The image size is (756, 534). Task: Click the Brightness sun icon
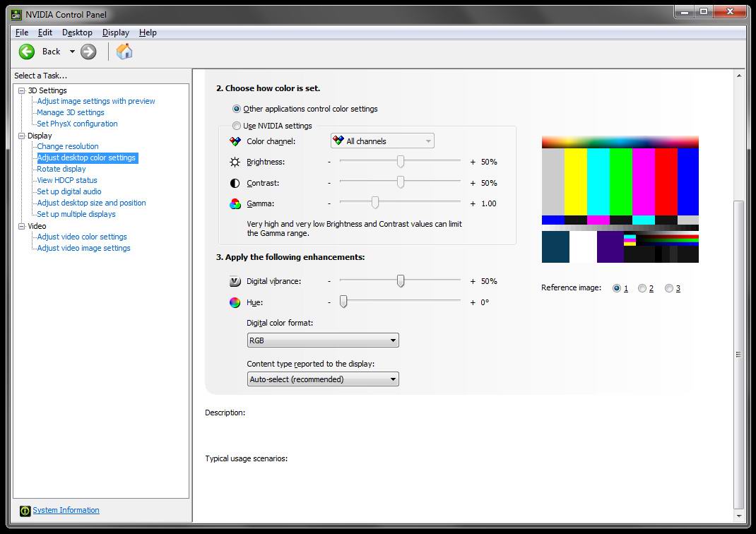pos(235,162)
